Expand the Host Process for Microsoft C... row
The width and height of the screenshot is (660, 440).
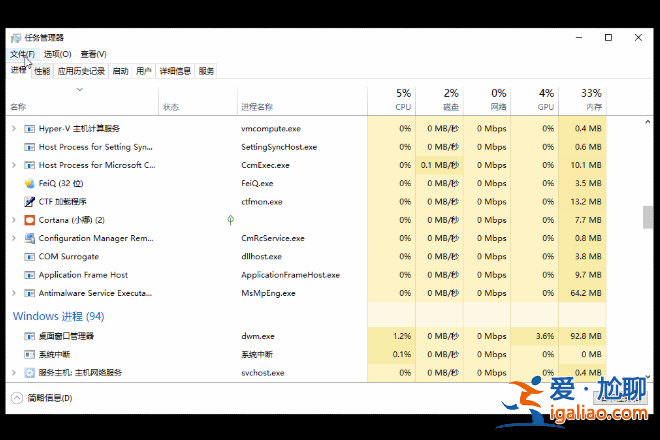point(13,165)
